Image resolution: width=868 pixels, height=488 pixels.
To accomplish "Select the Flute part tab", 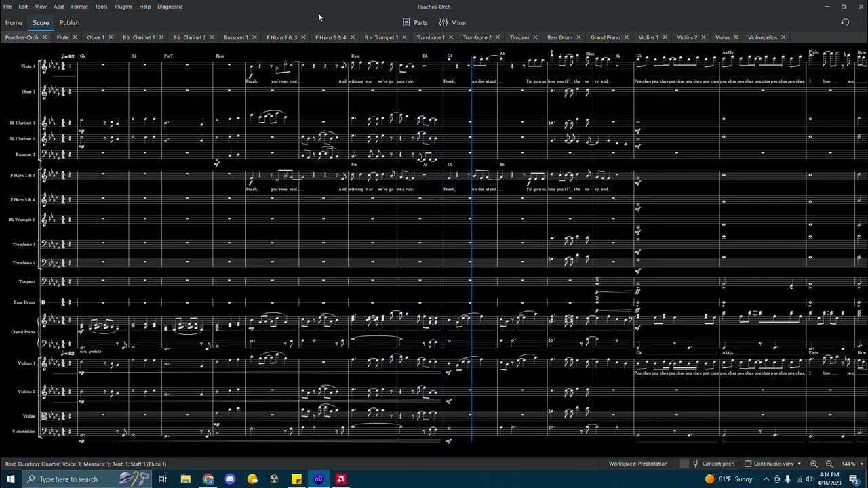I will click(63, 37).
